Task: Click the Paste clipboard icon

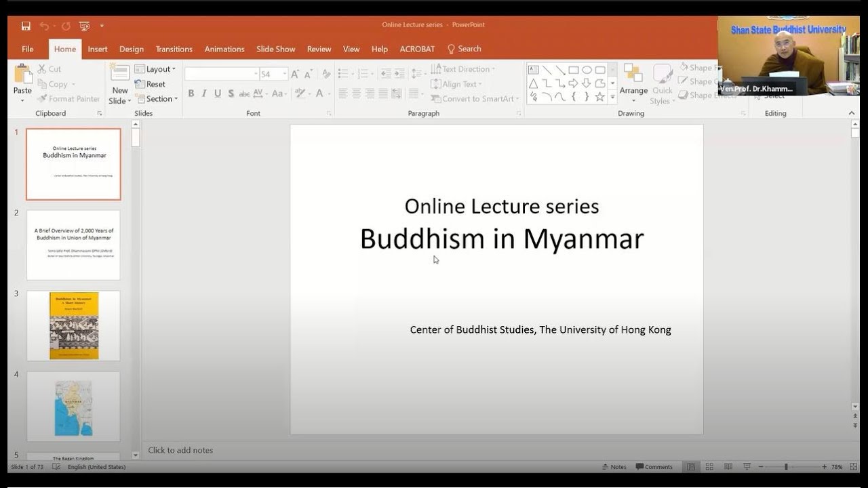Action: [x=23, y=75]
